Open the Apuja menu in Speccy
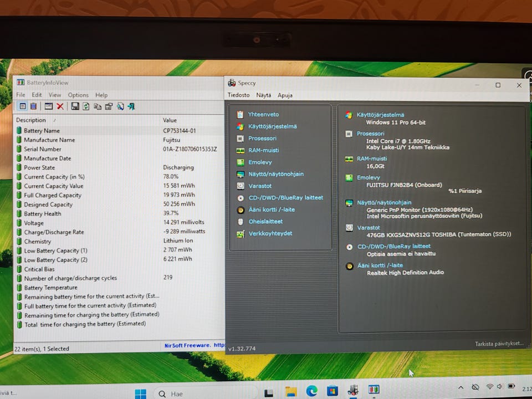This screenshot has height=399, width=532. tap(285, 95)
